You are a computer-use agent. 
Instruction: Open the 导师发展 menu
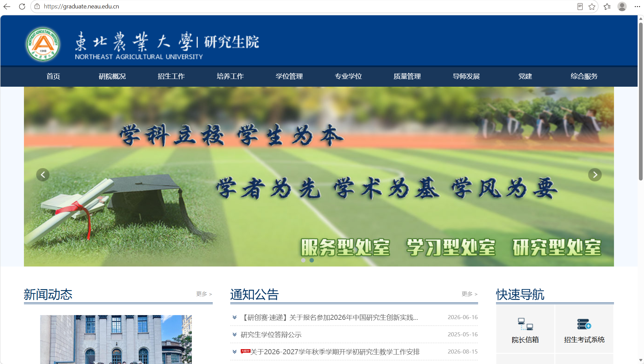pos(466,76)
